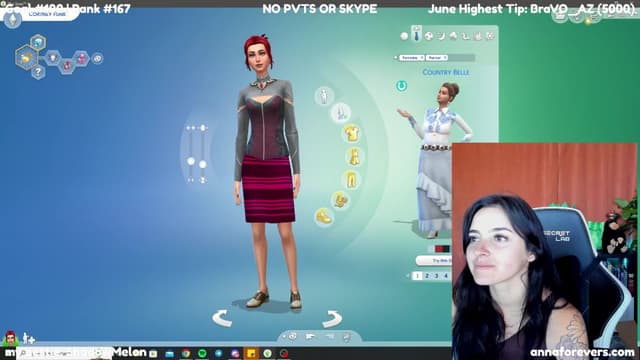Select the round white first outfit category icon
This screenshot has height=360, width=640.
coord(404,36)
